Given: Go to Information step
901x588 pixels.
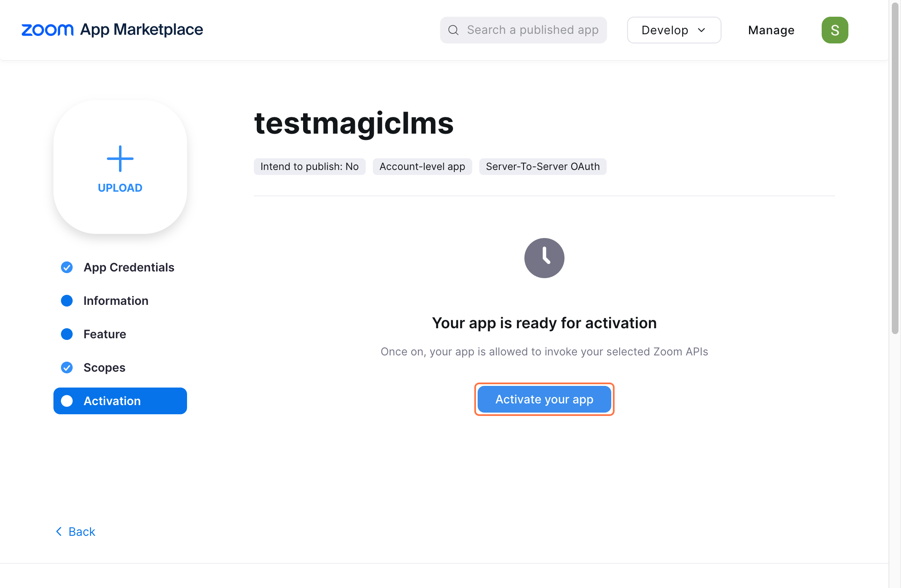Looking at the screenshot, I should 120,301.
